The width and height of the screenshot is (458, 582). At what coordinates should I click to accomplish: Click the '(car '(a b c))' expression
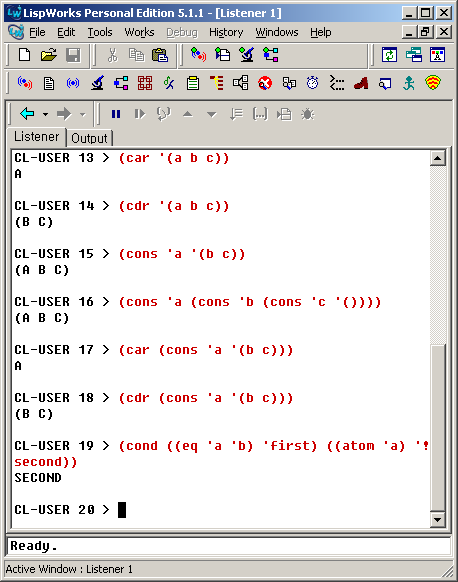(174, 158)
